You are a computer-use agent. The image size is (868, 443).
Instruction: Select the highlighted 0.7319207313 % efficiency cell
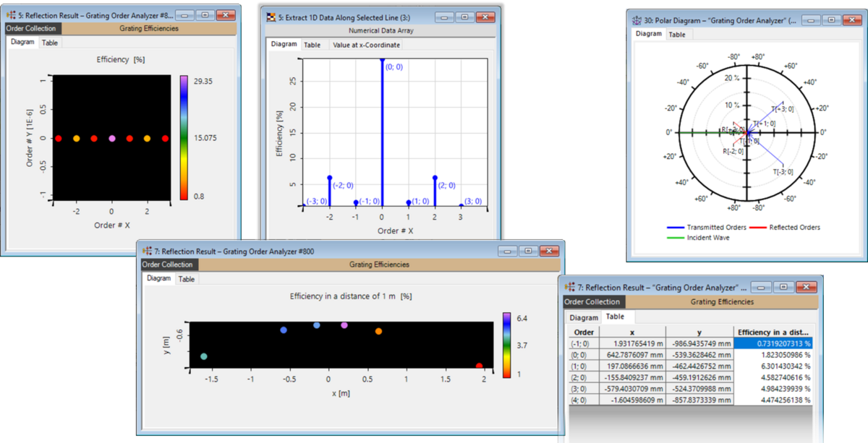773,344
